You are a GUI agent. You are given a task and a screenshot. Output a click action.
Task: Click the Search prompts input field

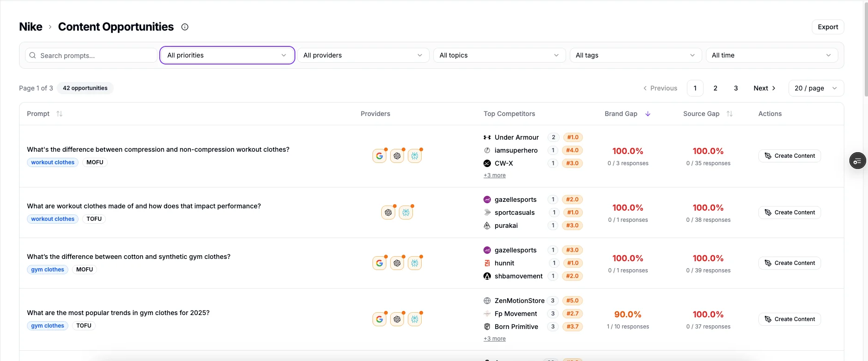tap(91, 55)
